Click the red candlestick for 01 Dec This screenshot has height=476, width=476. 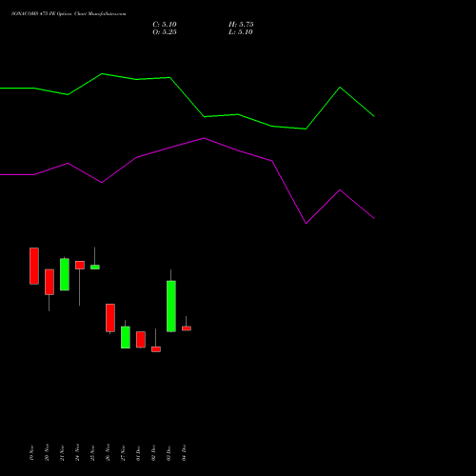coord(141,340)
